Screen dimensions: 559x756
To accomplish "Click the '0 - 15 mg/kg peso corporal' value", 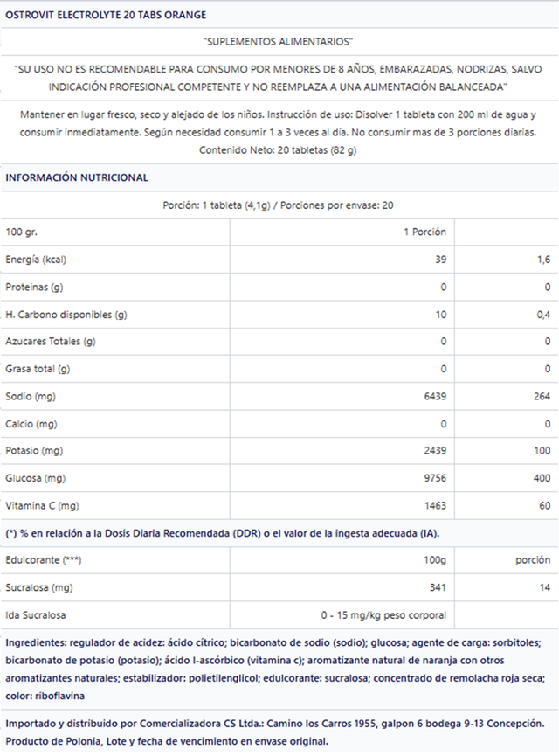I will [383, 615].
